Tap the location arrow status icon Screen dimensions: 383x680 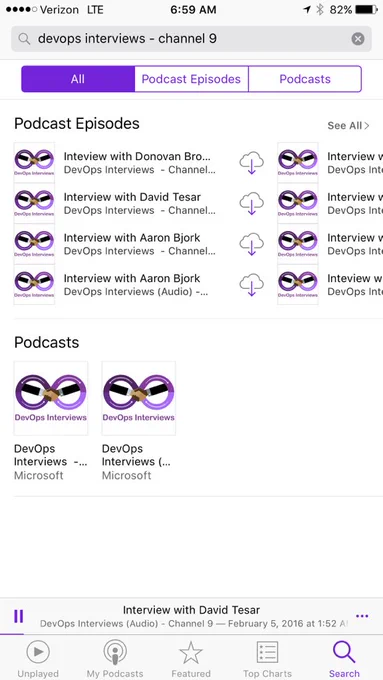point(307,10)
